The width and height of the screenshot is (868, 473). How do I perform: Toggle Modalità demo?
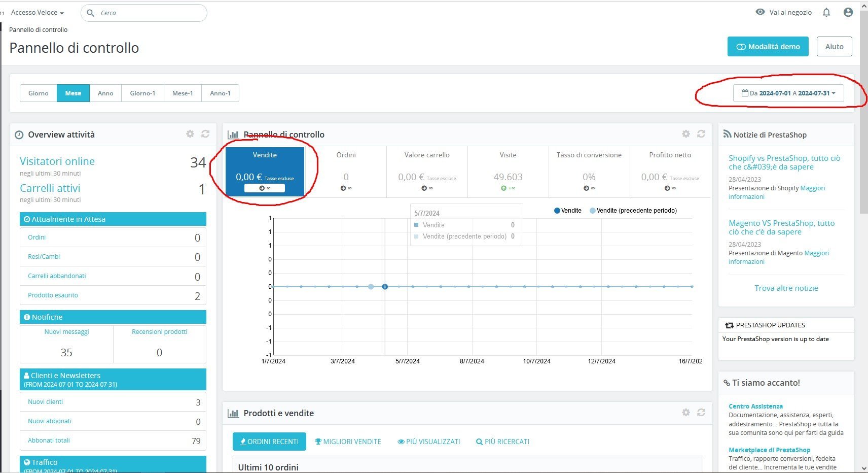coord(768,47)
